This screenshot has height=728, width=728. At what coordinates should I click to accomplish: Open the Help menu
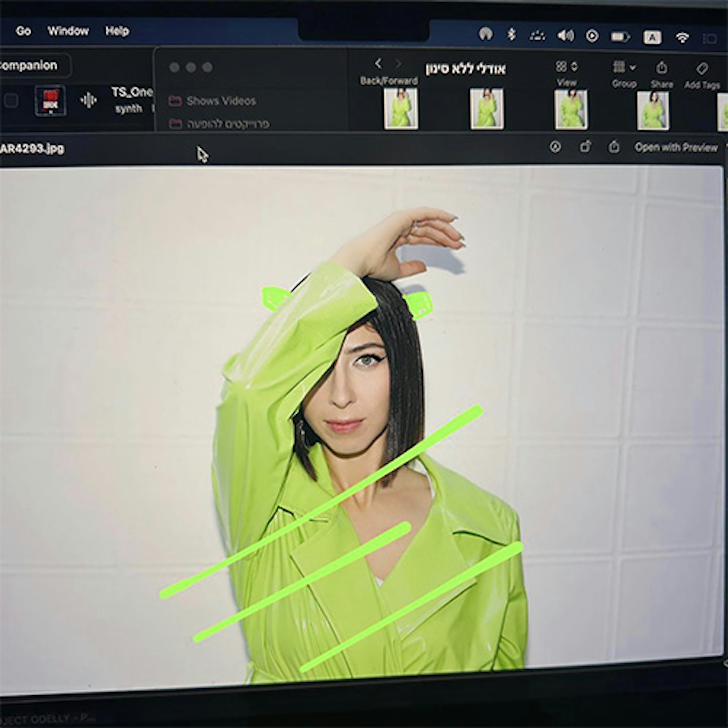pos(117,31)
